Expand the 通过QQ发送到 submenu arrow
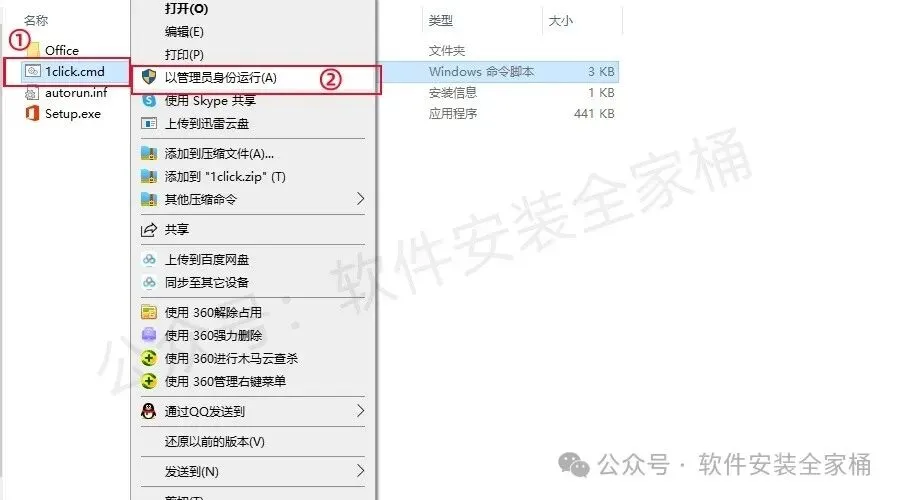 click(360, 411)
